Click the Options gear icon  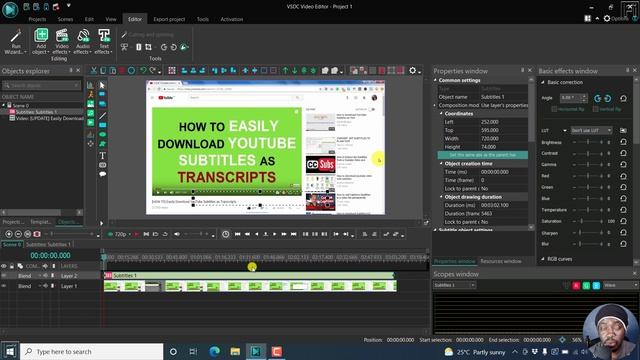(607, 18)
